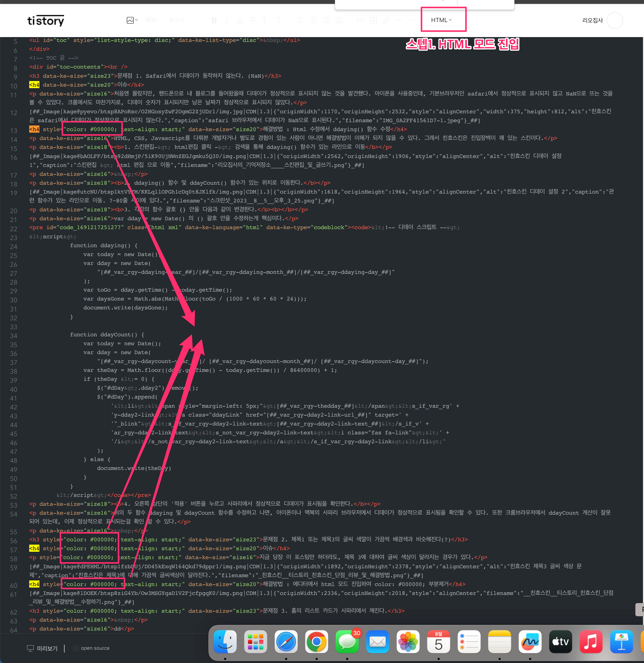
Task: Open the 리오집사 profile avatar
Action: pyautogui.click(x=615, y=20)
